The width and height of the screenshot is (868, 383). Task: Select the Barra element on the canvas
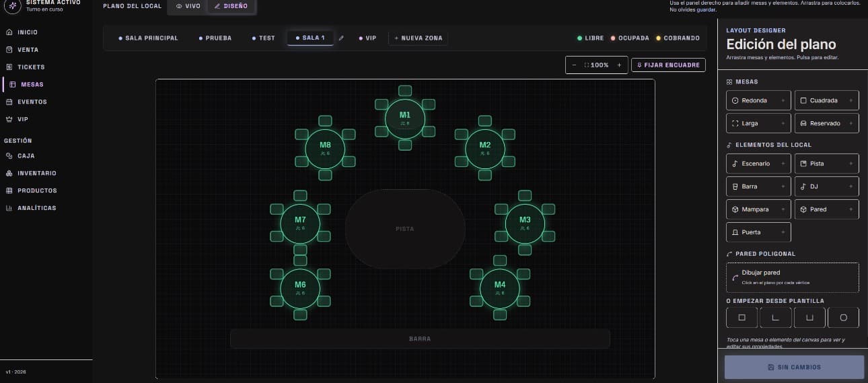(x=420, y=339)
